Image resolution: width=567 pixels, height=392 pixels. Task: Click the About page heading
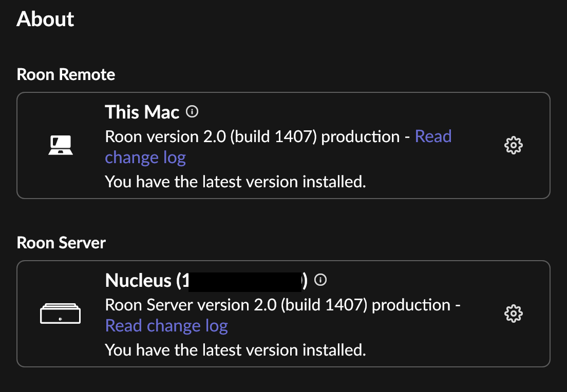point(46,19)
